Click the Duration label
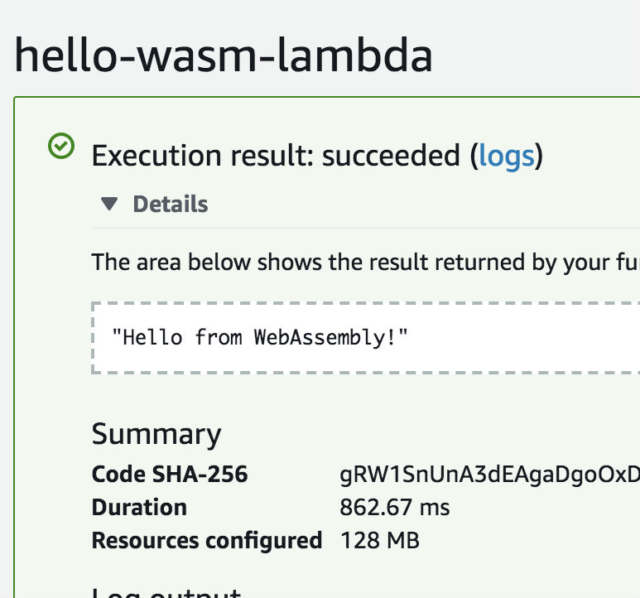The image size is (640, 598). [x=139, y=507]
